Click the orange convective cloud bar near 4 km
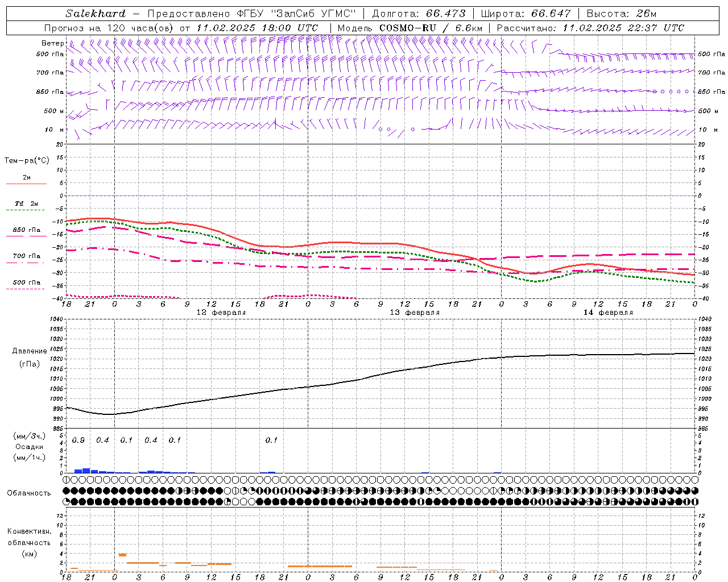 click(122, 554)
